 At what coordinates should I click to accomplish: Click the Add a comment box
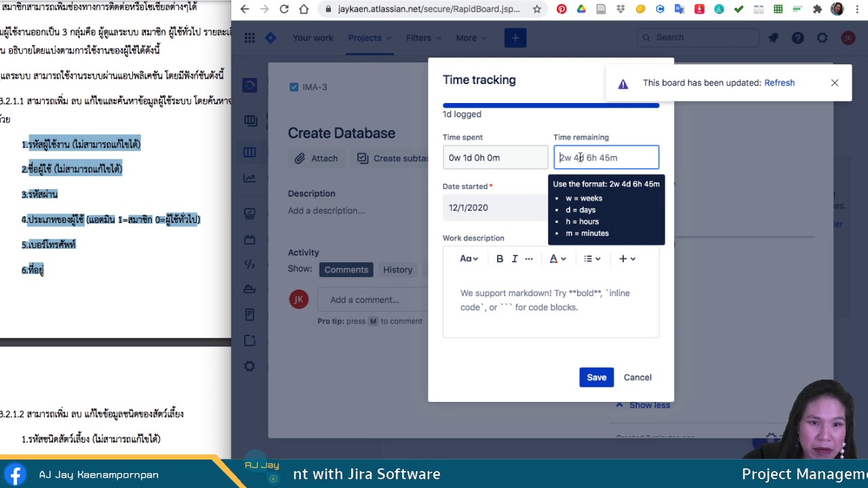(x=373, y=300)
